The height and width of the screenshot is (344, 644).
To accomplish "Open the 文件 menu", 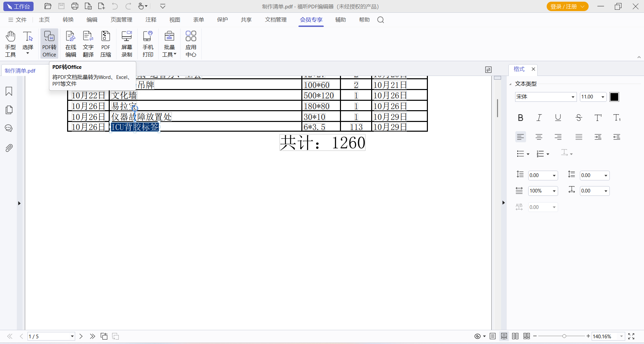I will 17,20.
